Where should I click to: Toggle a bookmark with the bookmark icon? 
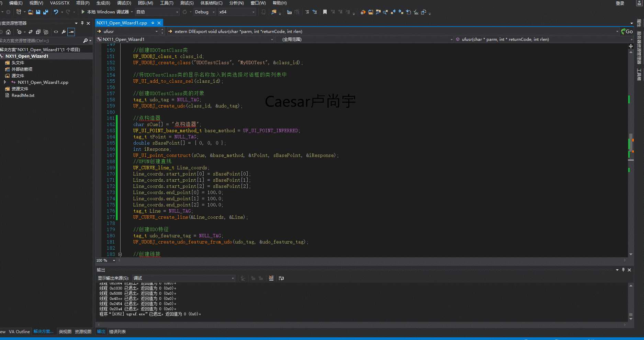[x=325, y=12]
